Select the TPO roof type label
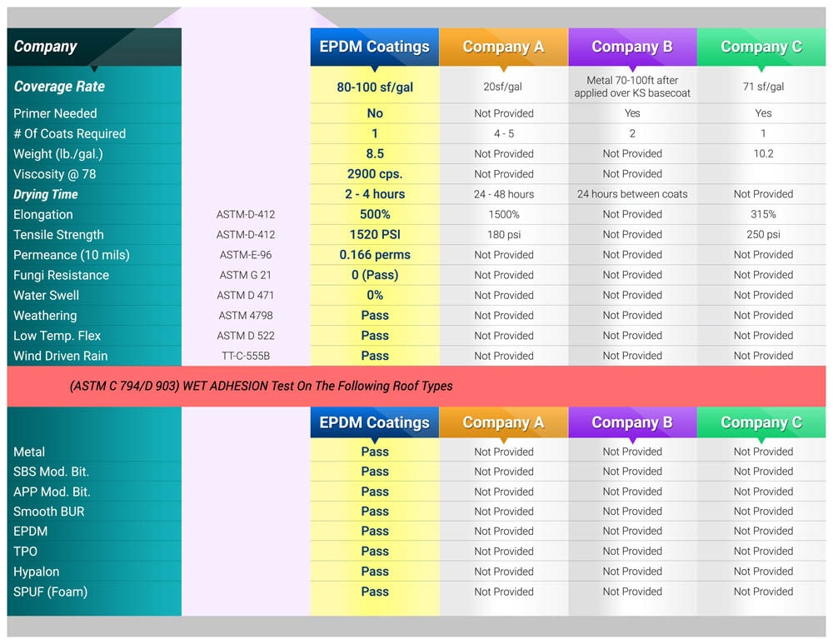Image resolution: width=833 pixels, height=644 pixels. click(25, 552)
